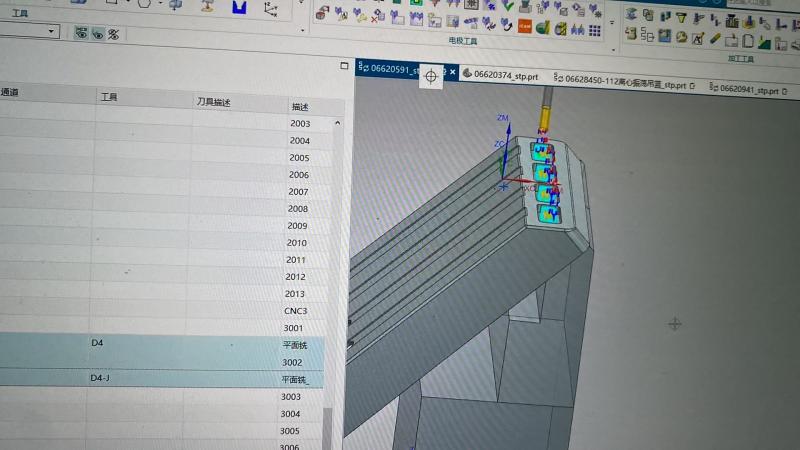The height and width of the screenshot is (450, 800).
Task: Select the blue U-shaped workpiece icon
Action: click(239, 7)
